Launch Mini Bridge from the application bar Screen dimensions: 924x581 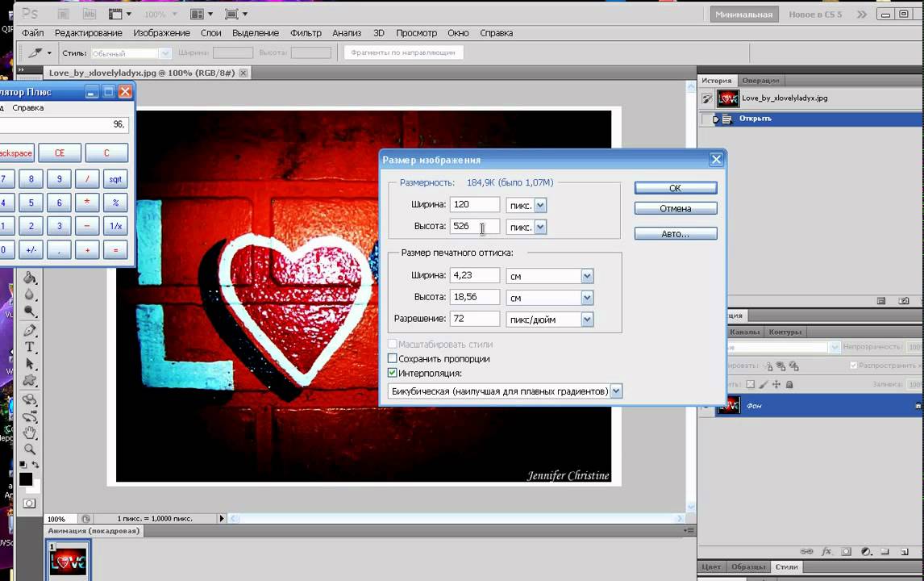pyautogui.click(x=89, y=14)
